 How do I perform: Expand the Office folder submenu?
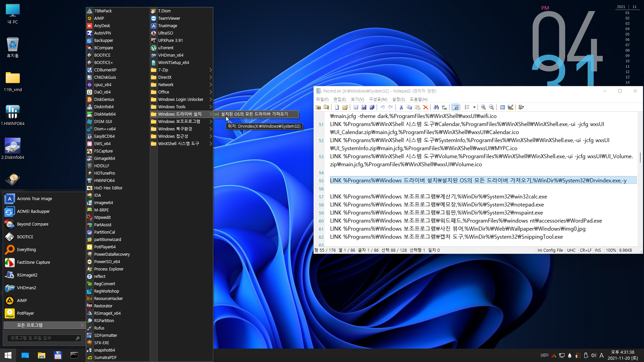pos(181,92)
